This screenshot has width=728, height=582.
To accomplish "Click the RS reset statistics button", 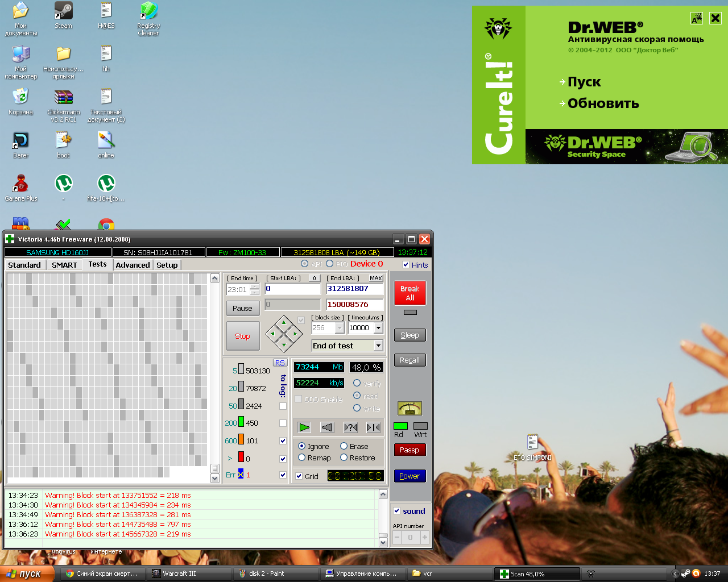I will point(280,363).
